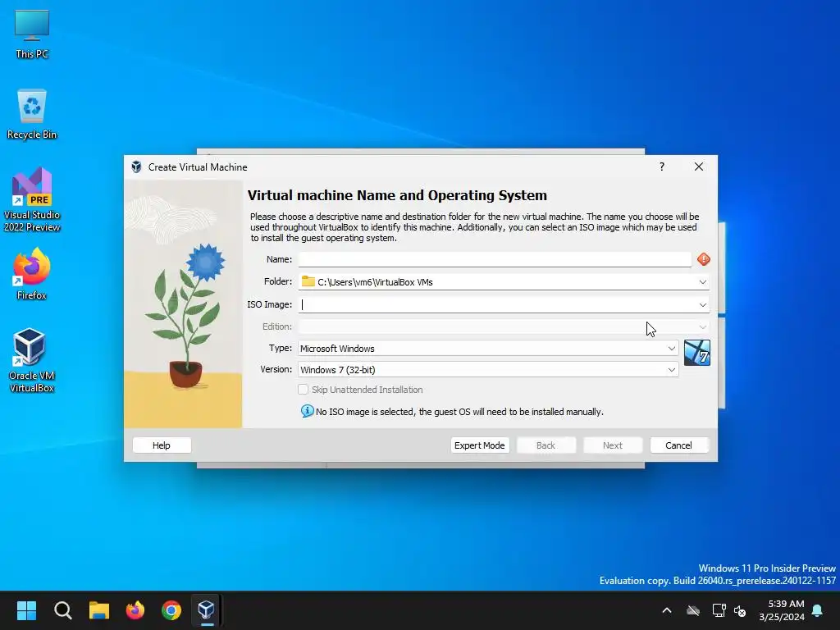This screenshot has height=630, width=840.
Task: Click the help question mark in title bar
Action: tap(662, 167)
